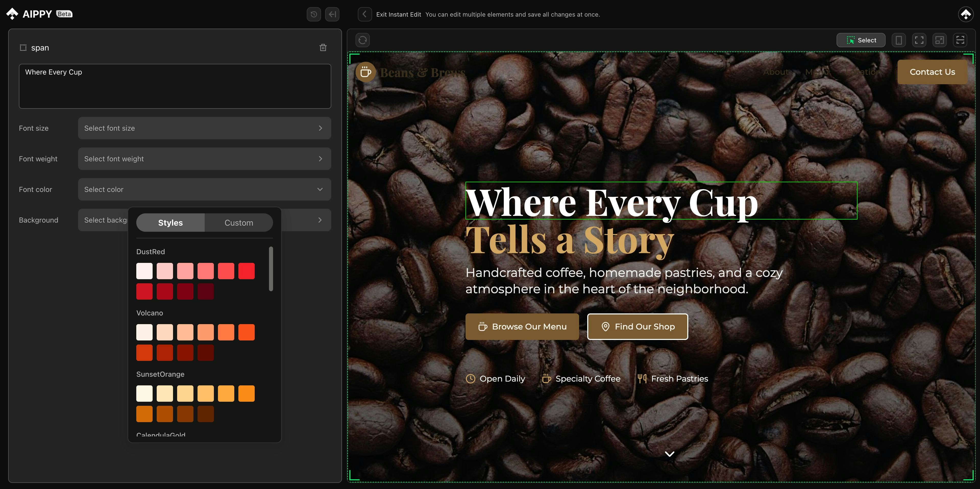Click the refresh preview icon
980x489 pixels.
[x=363, y=40]
